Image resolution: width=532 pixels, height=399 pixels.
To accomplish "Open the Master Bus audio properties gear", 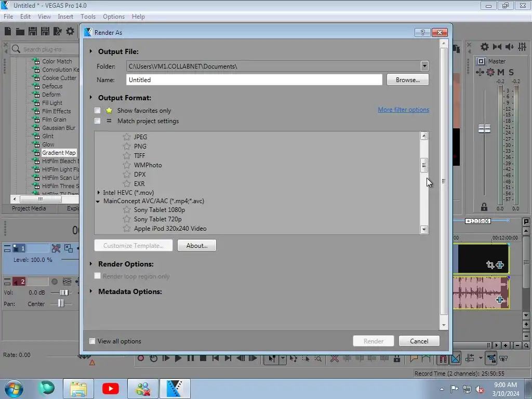I will coord(485,47).
